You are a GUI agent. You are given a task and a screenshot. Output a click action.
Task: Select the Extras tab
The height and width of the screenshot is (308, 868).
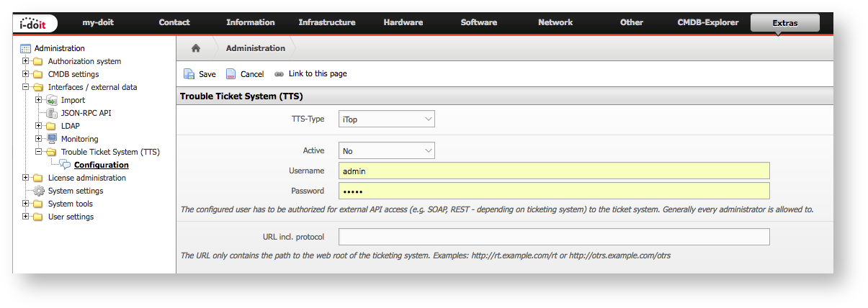785,23
